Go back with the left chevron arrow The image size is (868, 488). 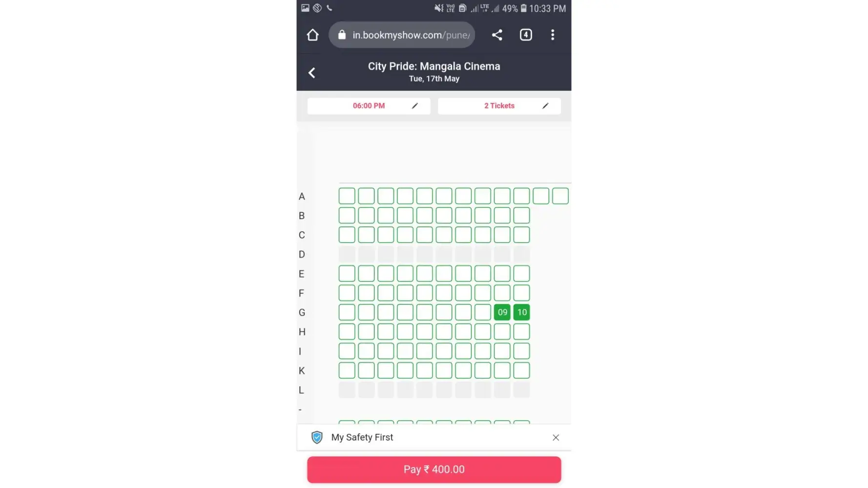pos(312,73)
